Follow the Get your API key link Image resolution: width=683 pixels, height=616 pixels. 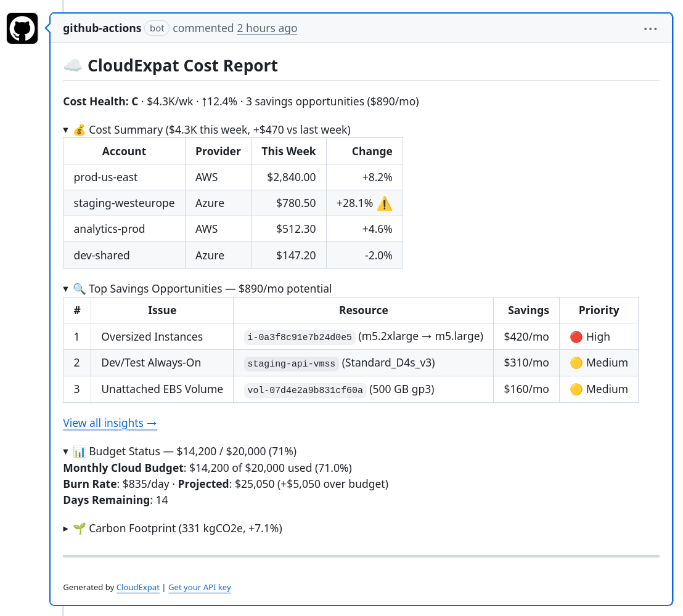point(199,588)
